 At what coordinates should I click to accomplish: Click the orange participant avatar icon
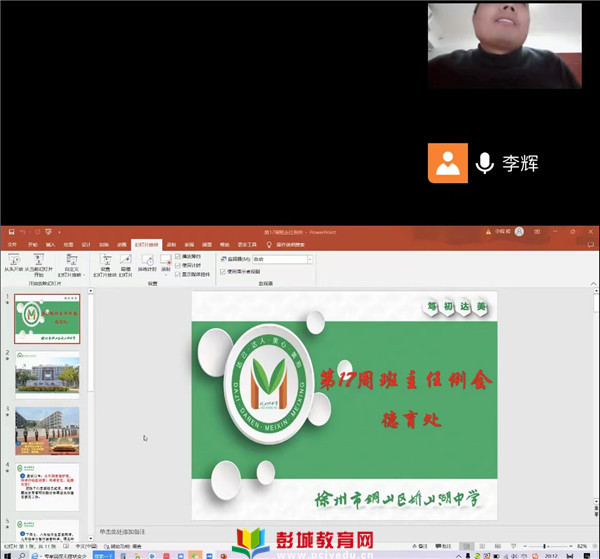click(448, 163)
